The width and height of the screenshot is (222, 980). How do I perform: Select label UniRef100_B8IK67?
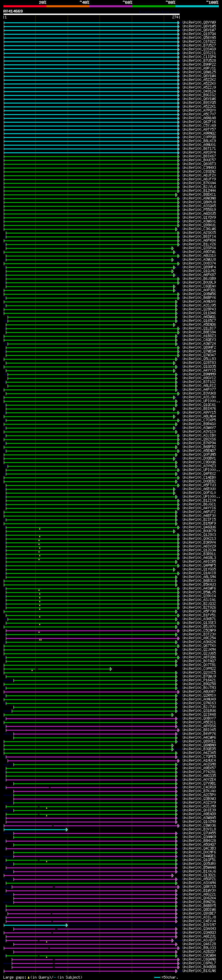coord(199,156)
